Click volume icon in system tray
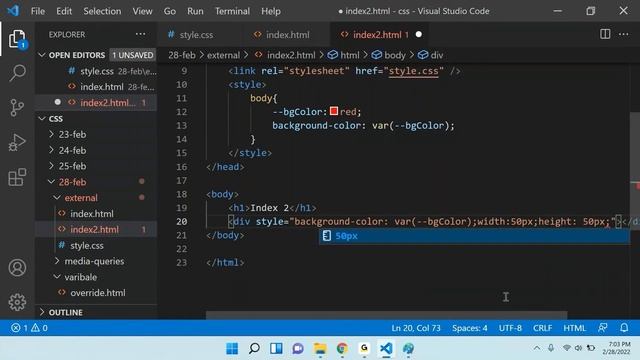The height and width of the screenshot is (360, 640). (578, 348)
